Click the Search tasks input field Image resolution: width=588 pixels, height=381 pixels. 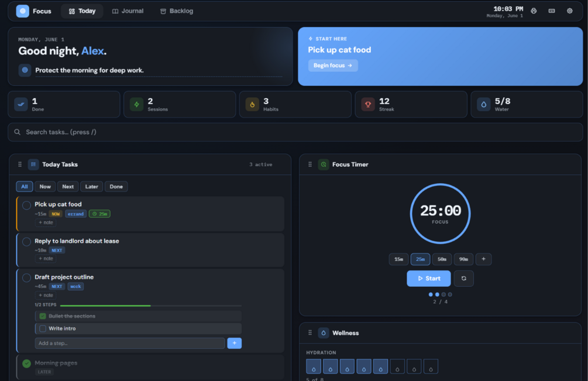point(295,132)
